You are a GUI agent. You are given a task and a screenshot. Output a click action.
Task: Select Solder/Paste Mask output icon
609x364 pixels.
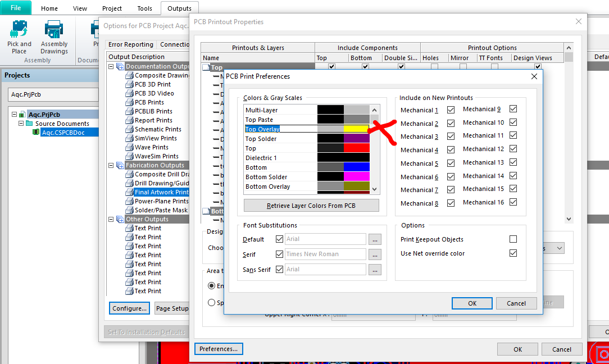coord(129,210)
